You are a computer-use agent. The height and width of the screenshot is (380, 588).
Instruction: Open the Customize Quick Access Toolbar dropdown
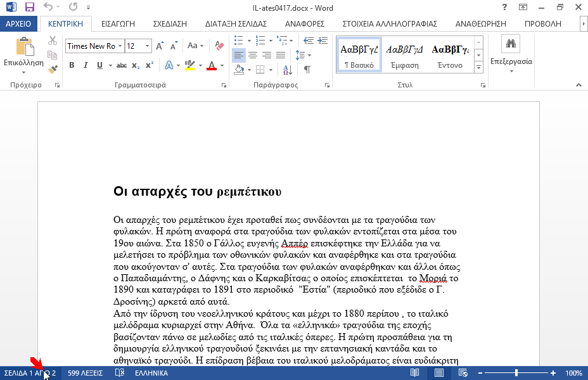pyautogui.click(x=88, y=8)
